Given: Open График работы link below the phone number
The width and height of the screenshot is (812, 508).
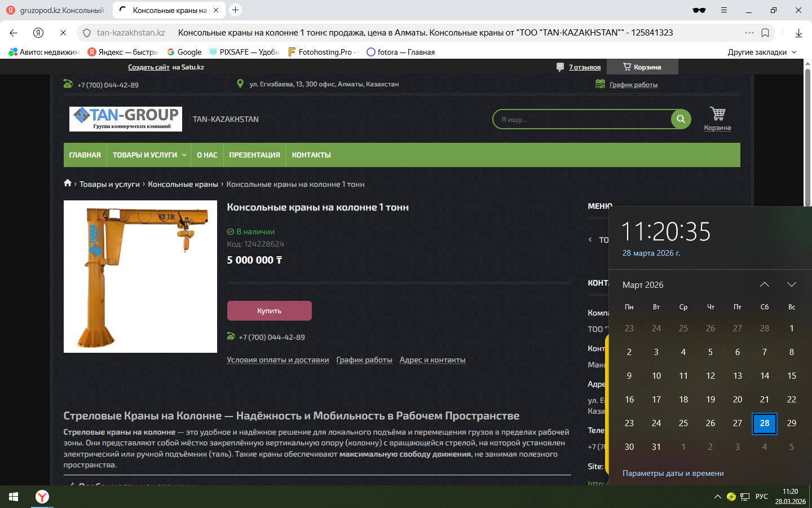Looking at the screenshot, I should coord(364,360).
